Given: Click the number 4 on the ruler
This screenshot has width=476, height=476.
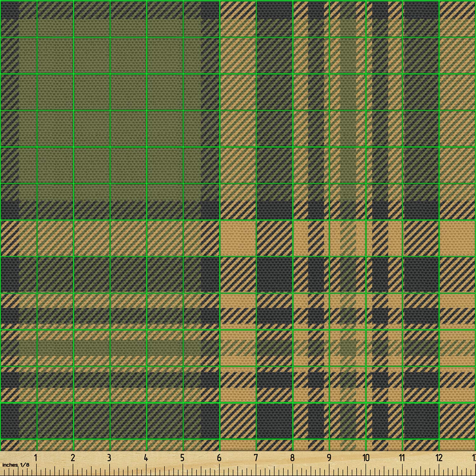Looking at the screenshot, I should pyautogui.click(x=146, y=458).
